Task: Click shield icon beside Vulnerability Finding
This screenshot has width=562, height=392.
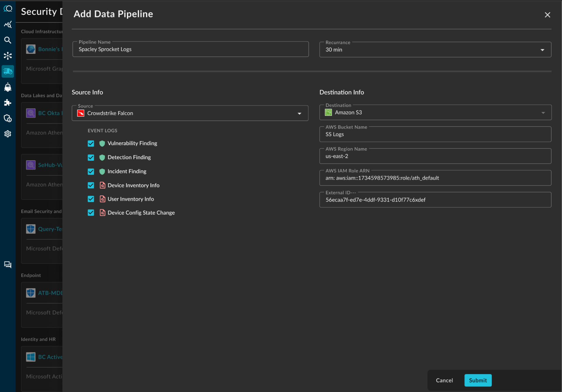Action: coord(102,143)
